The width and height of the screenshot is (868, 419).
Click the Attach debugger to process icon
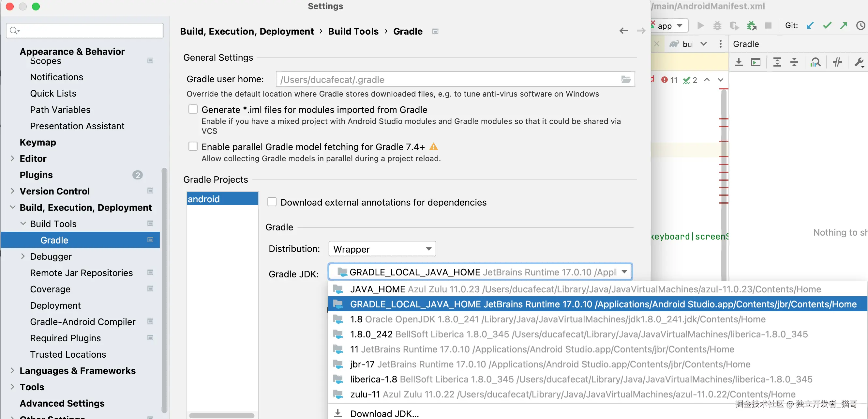point(751,25)
